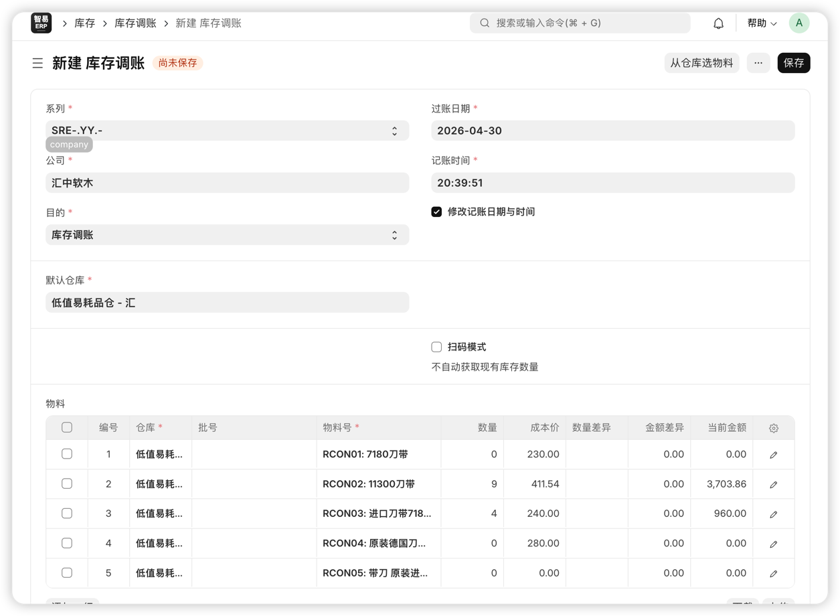This screenshot has width=840, height=616.
Task: Click cost price 230.00 cell
Action: tap(534, 454)
